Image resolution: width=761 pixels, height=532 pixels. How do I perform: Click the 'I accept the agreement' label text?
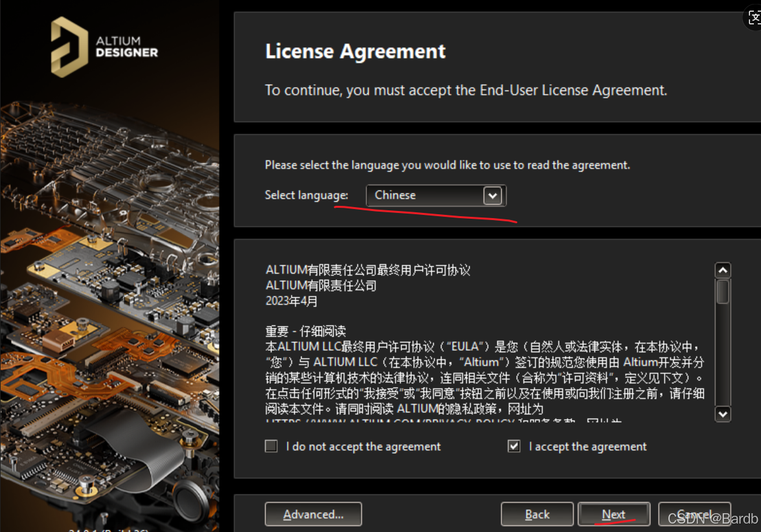(x=587, y=447)
